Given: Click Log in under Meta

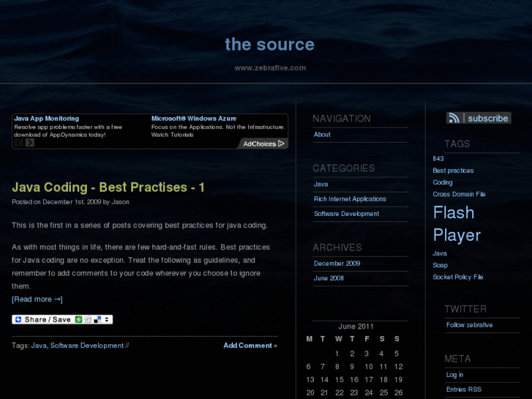Looking at the screenshot, I should click(454, 375).
